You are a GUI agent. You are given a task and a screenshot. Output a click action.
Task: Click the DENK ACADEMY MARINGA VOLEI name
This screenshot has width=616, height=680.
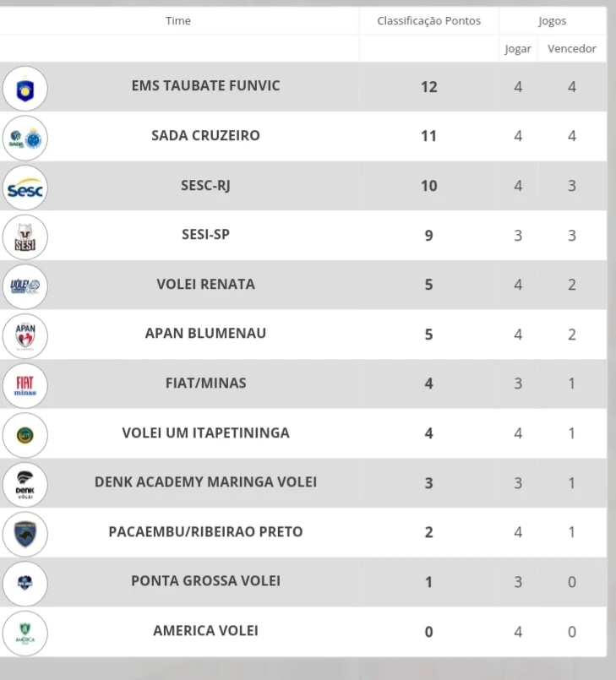(205, 481)
